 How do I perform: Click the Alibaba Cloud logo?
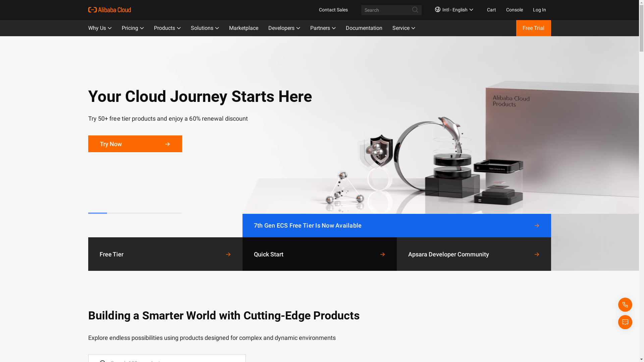109,10
